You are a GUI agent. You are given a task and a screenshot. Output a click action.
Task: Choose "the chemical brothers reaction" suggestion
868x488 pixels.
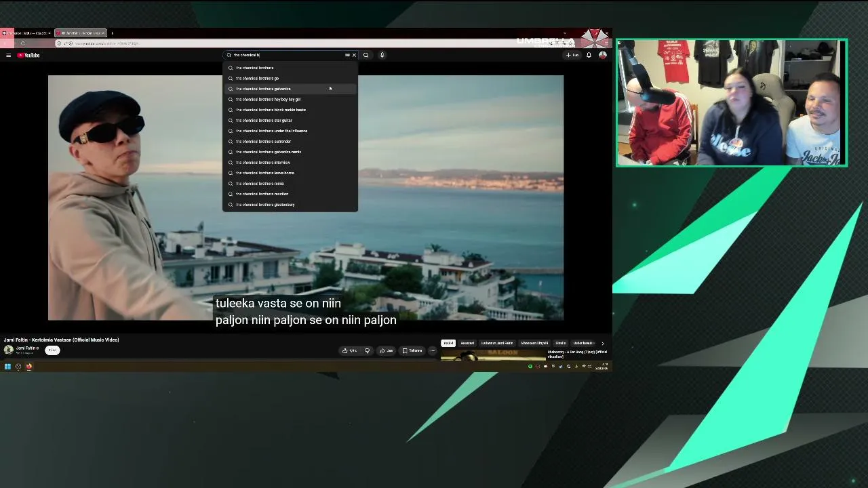pos(290,194)
